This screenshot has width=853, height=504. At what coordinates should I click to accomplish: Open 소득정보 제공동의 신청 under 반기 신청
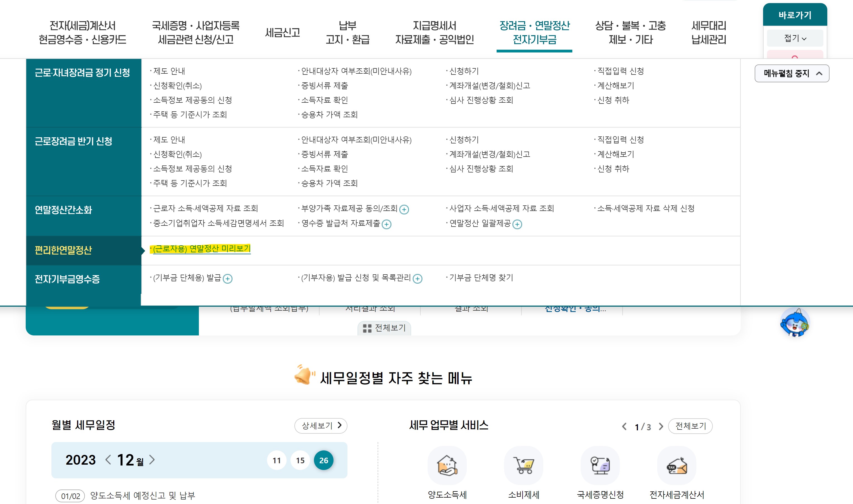pos(192,169)
